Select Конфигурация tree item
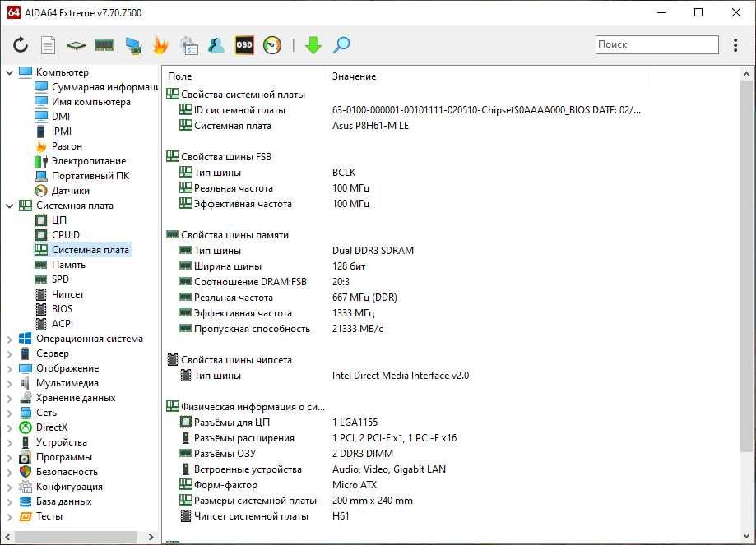The height and width of the screenshot is (545, 756). point(61,487)
